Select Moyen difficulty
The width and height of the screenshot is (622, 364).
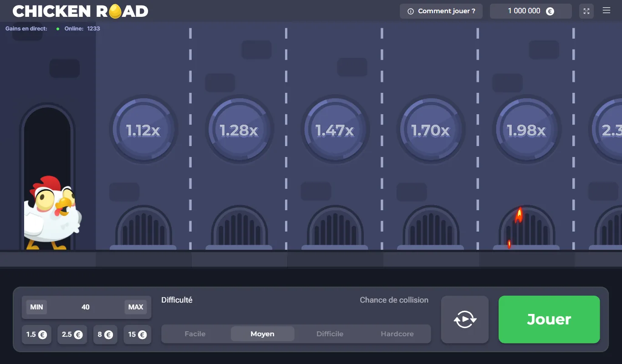[x=262, y=334]
